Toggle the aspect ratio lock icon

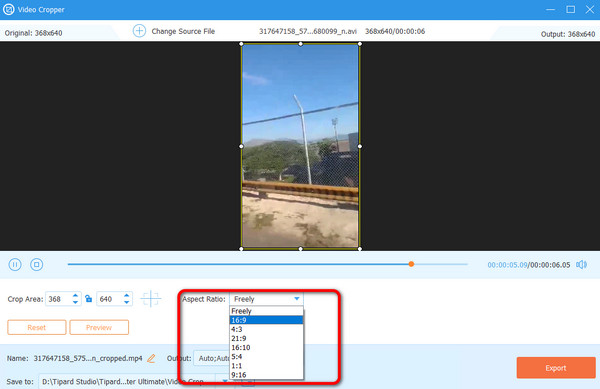coord(88,298)
